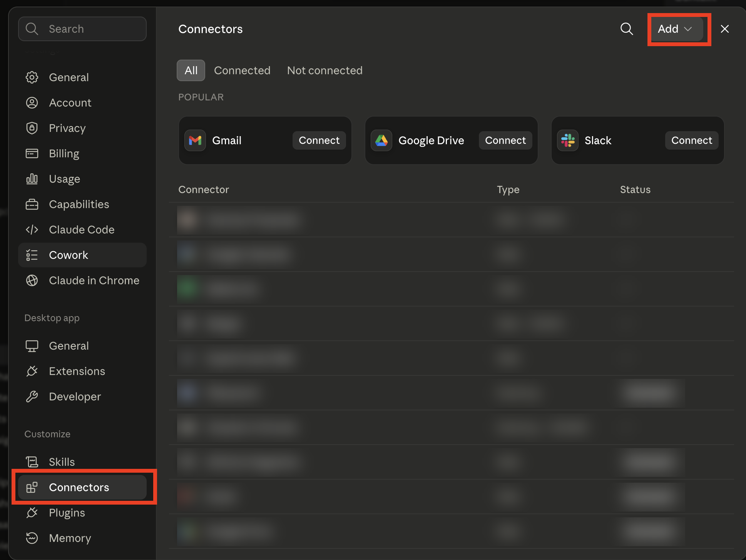Connect the Gmail connector
746x560 pixels.
click(x=319, y=140)
